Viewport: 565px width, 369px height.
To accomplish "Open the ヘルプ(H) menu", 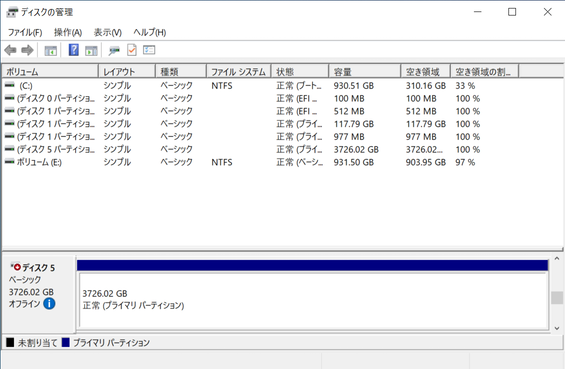I will [150, 32].
